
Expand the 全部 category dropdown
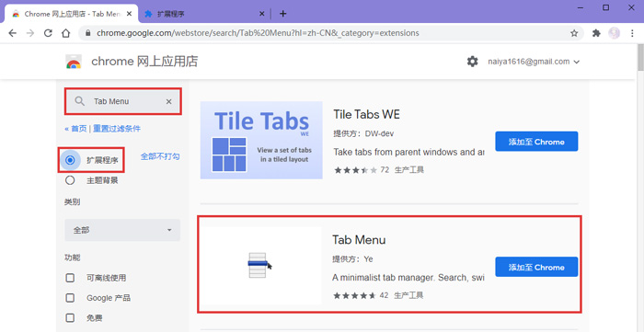(x=122, y=230)
